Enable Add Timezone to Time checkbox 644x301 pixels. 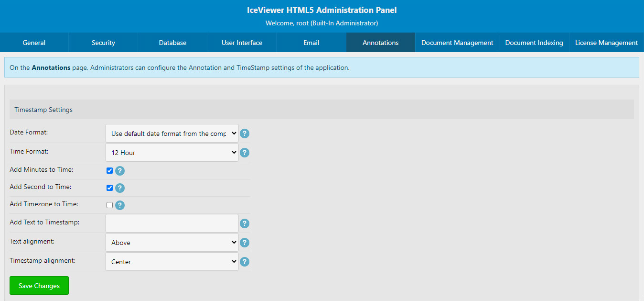[x=109, y=205]
